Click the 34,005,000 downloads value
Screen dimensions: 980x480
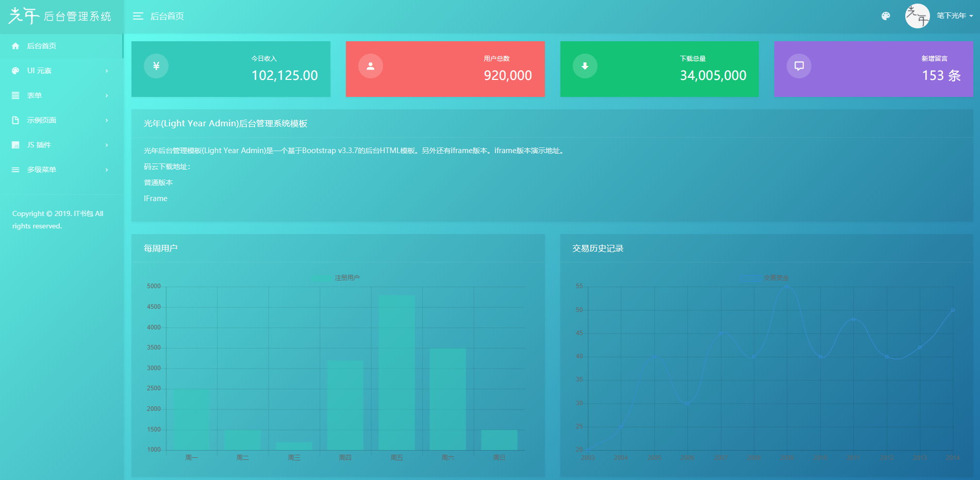coord(713,76)
